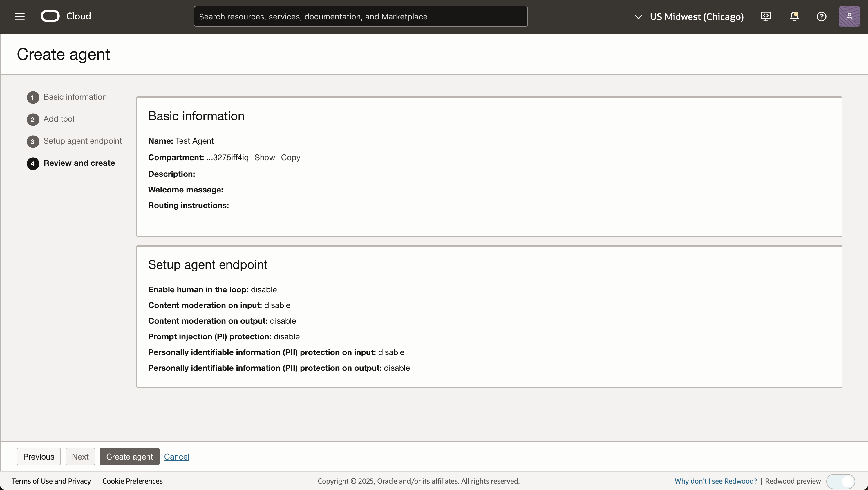Toggle the Redwood preview switch

(840, 481)
